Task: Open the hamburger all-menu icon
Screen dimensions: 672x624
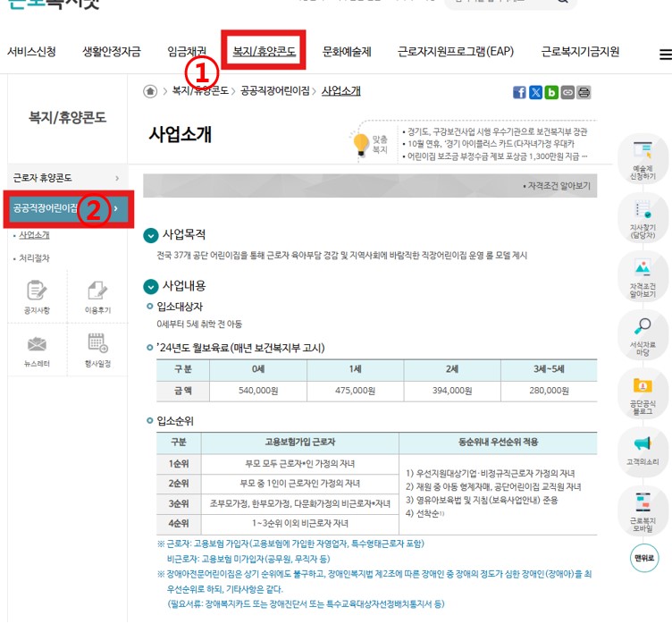Action: (x=665, y=55)
